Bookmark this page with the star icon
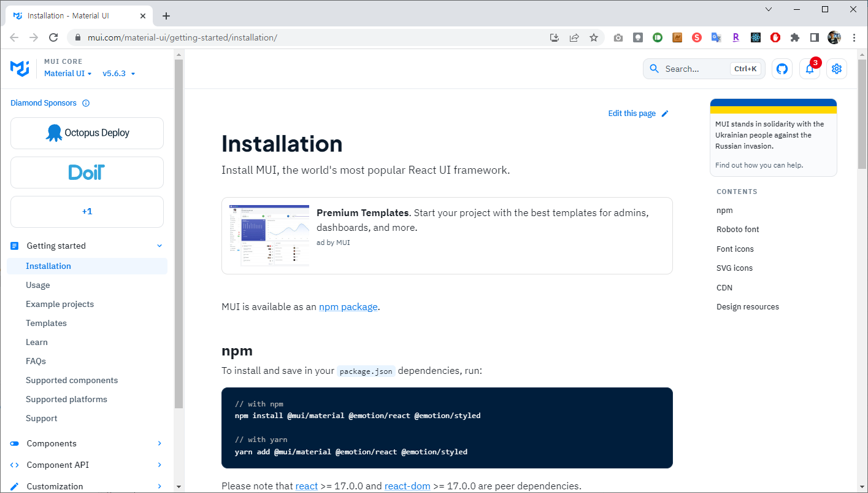The width and height of the screenshot is (868, 493). pos(594,37)
